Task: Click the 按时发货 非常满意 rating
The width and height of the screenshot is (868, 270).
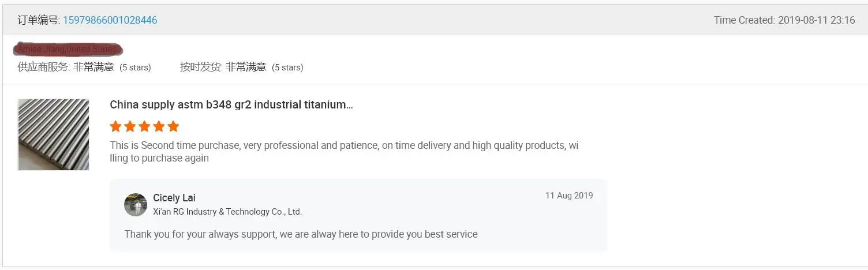Action: point(223,67)
